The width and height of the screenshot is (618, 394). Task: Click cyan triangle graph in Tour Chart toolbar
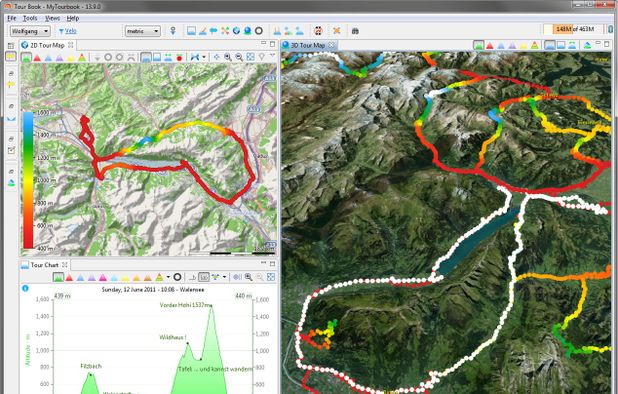114,277
